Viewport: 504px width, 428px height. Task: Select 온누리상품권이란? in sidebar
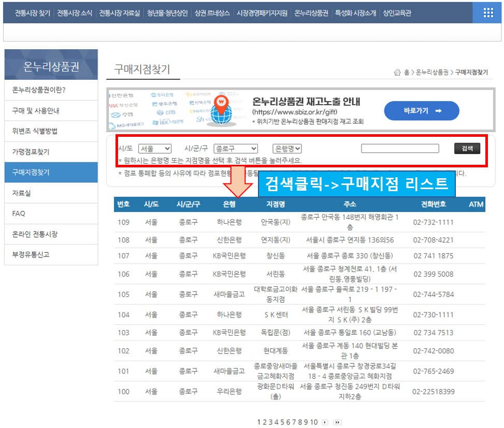[51, 90]
